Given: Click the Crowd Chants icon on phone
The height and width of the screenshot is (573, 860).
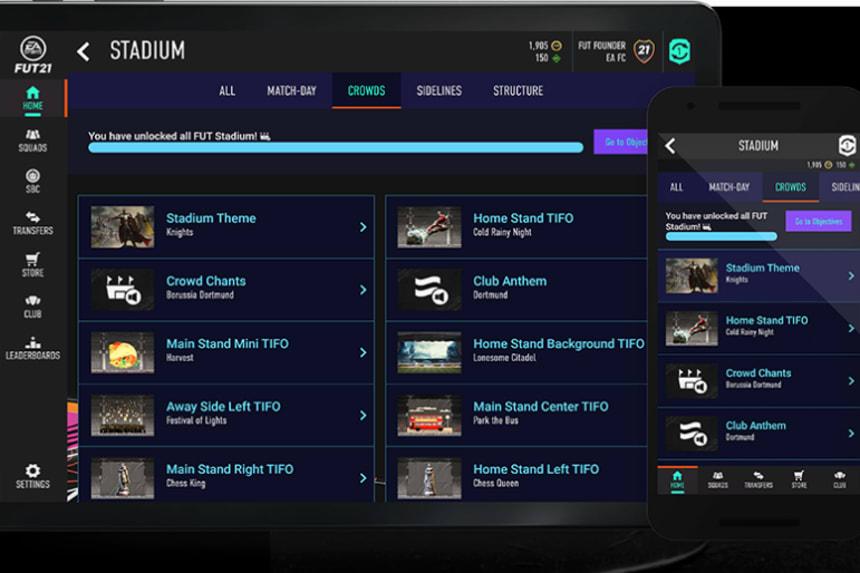Looking at the screenshot, I should click(x=692, y=380).
